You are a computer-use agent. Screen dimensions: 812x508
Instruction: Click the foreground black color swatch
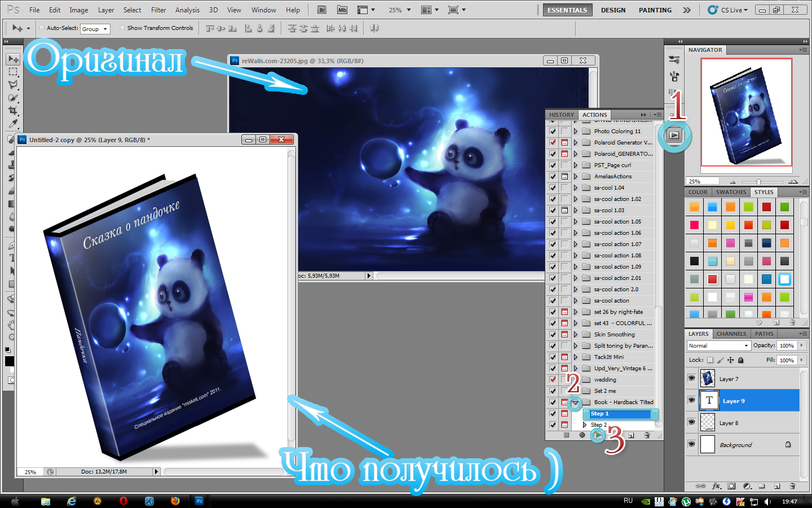pyautogui.click(x=9, y=361)
